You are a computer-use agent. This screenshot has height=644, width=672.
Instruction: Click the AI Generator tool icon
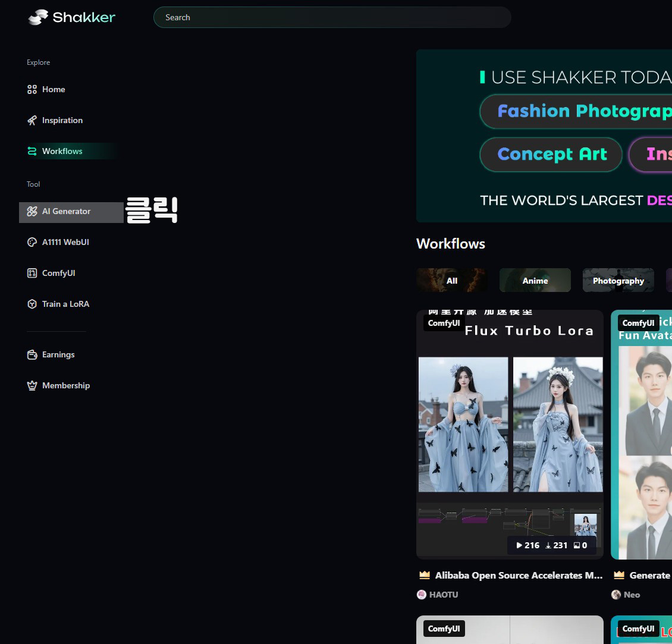point(32,211)
